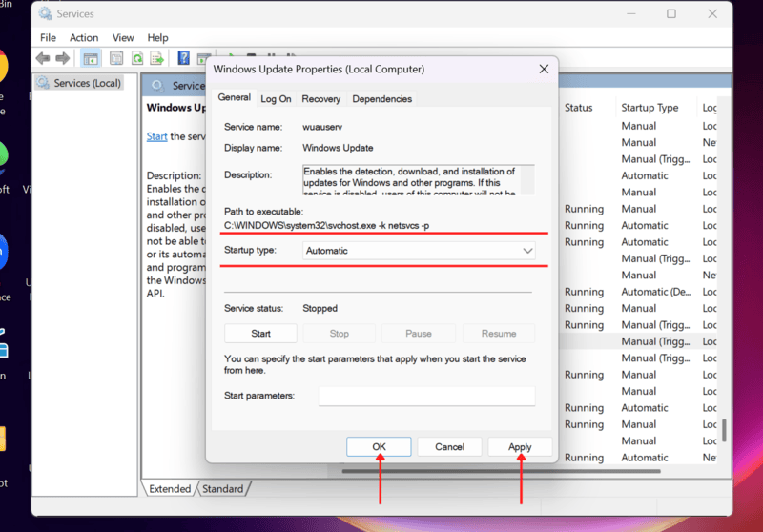
Task: Open the Action menu
Action: tap(84, 38)
